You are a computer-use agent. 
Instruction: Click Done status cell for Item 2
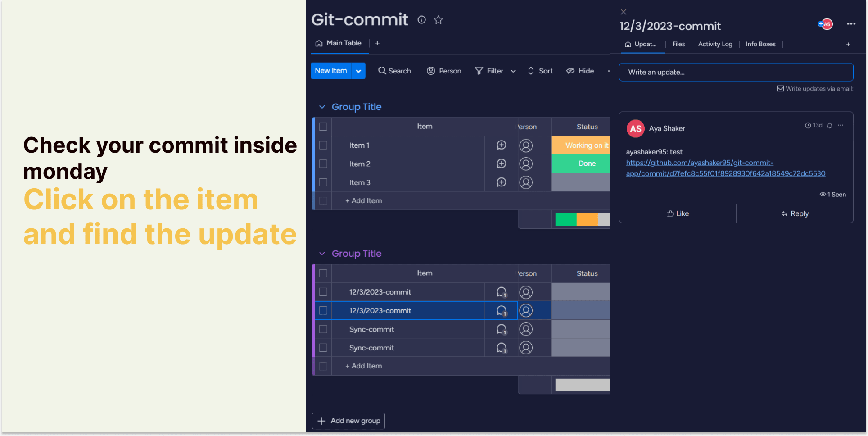coord(581,163)
